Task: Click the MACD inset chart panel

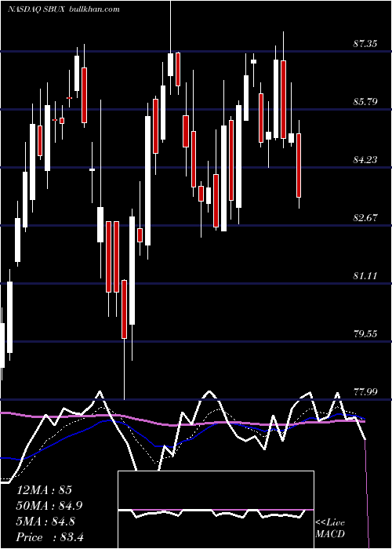Action: pos(216,510)
